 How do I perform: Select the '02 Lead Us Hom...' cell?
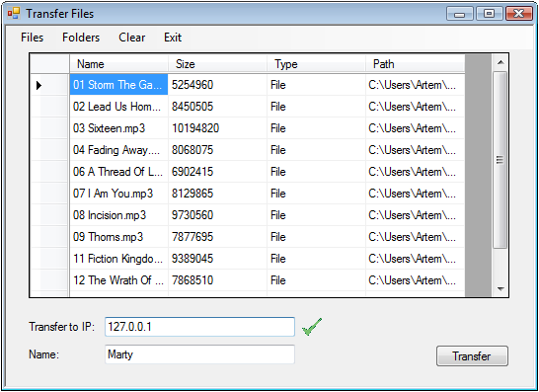pyautogui.click(x=118, y=107)
